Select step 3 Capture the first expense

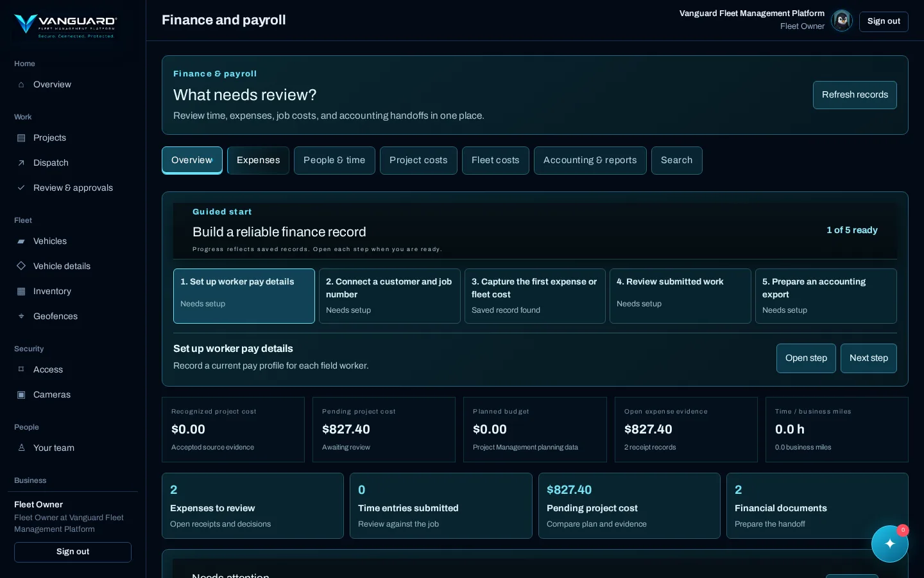535,296
